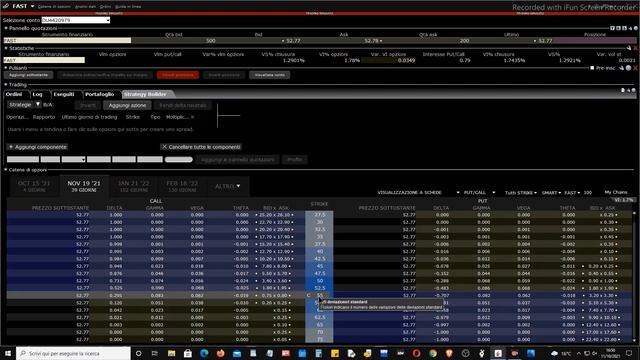Open File Explorer from the taskbar
Screen dimensions: 640x360
pos(171,353)
